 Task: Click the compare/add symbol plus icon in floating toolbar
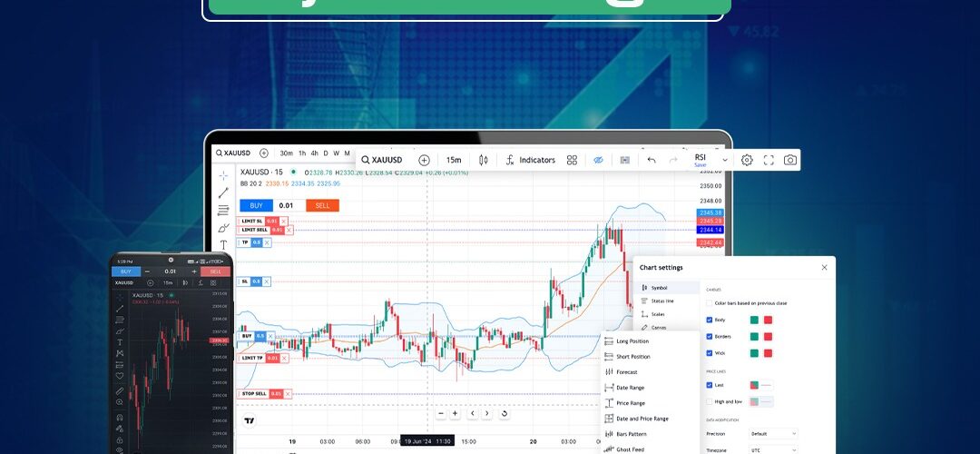pos(425,160)
